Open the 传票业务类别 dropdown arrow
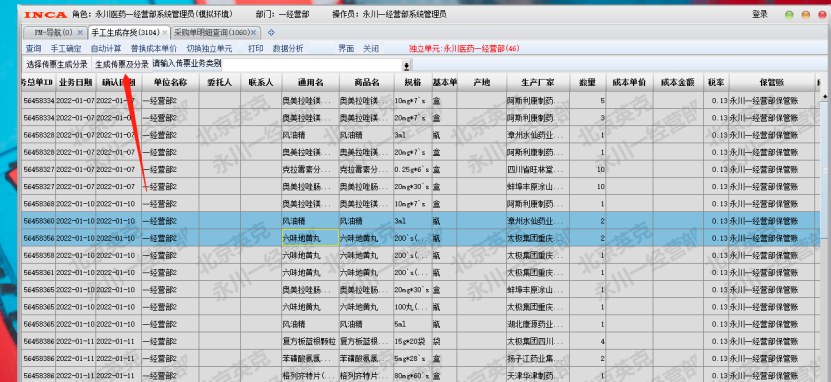Viewport: 831px width, 382px height. point(406,66)
